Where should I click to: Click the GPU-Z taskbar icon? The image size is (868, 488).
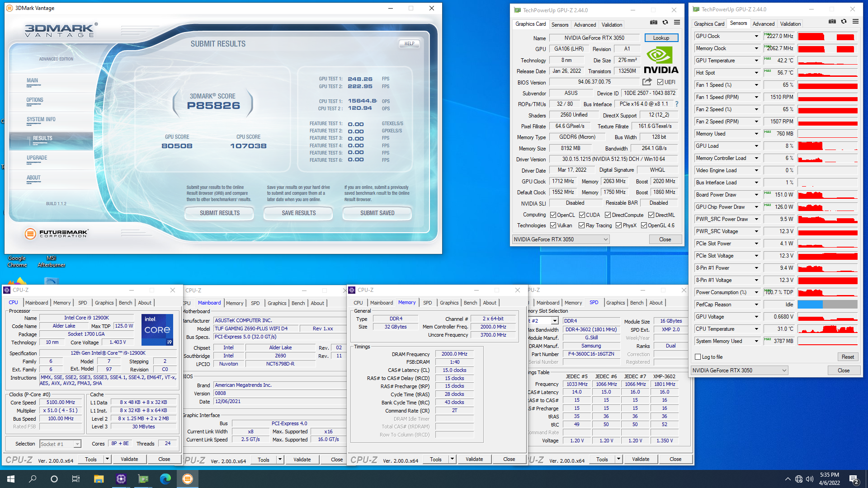(143, 479)
